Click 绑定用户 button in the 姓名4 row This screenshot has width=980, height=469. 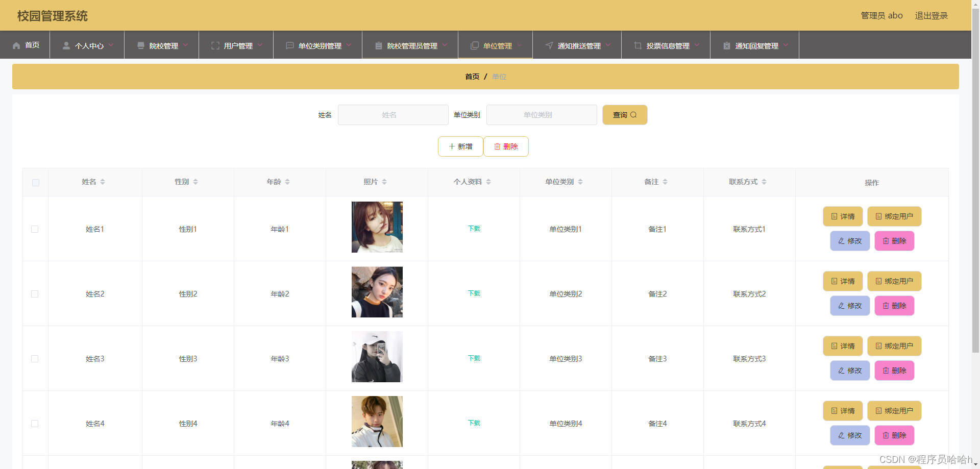point(894,411)
